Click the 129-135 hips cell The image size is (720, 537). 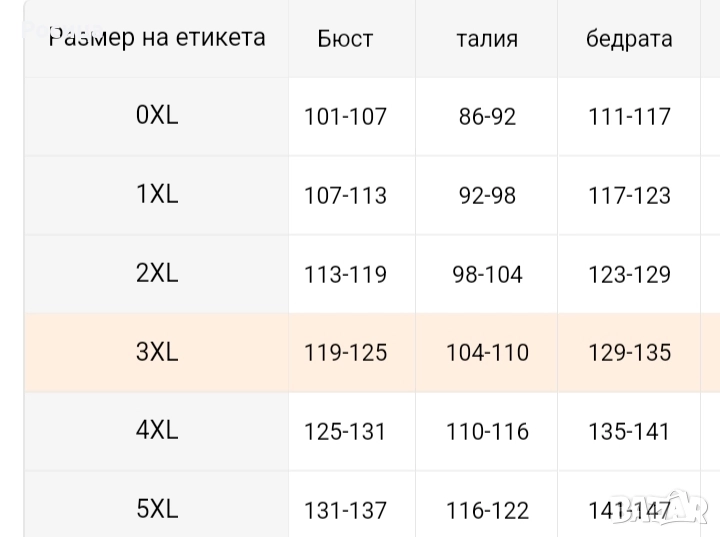click(x=629, y=353)
